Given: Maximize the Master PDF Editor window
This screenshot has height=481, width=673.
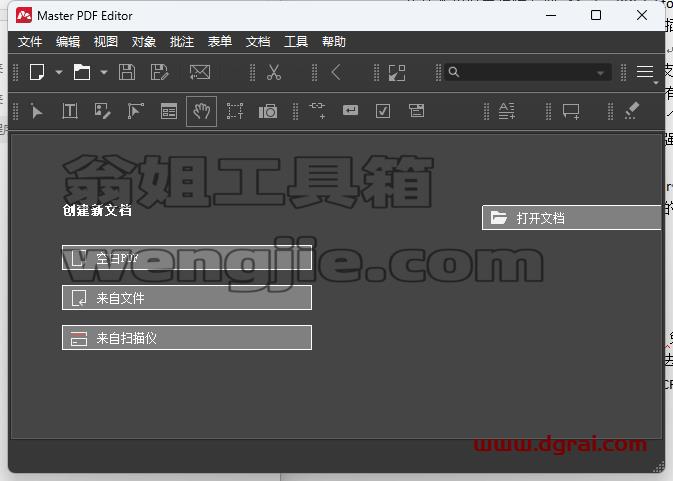Looking at the screenshot, I should (x=596, y=15).
